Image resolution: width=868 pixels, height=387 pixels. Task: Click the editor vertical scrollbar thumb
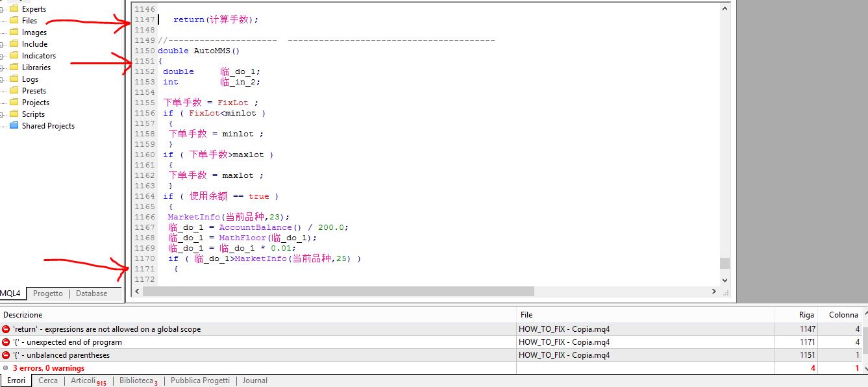725,263
